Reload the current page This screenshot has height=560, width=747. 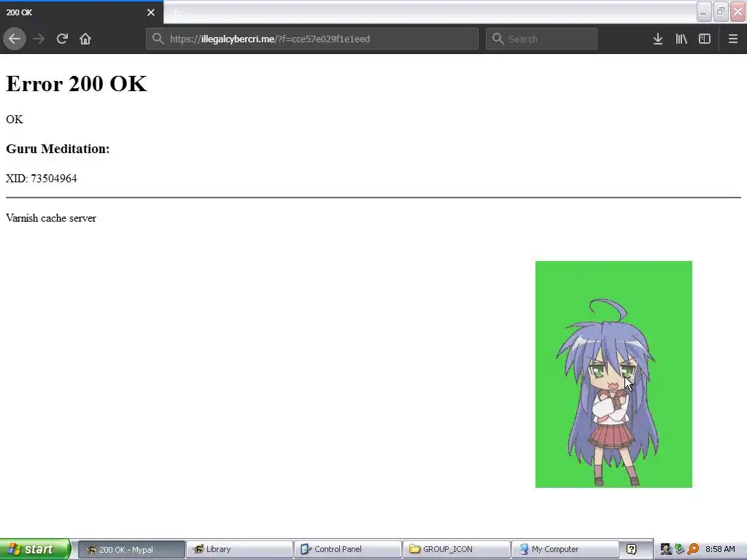(x=62, y=39)
